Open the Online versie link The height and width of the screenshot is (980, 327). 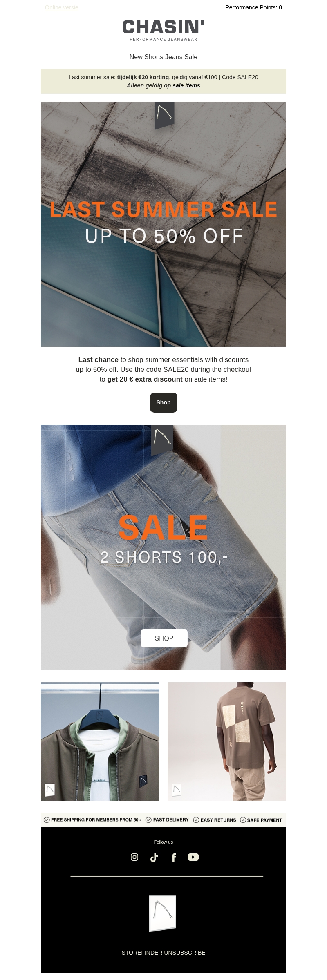click(62, 7)
